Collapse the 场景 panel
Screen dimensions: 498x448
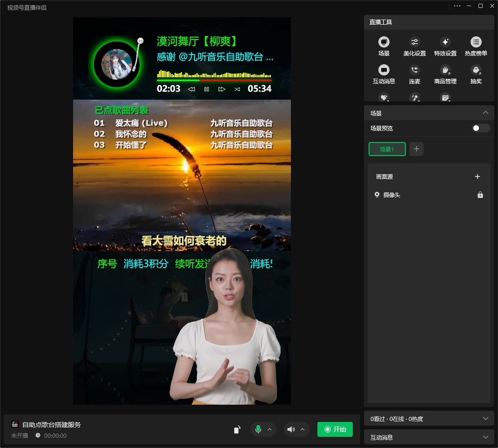coord(485,113)
